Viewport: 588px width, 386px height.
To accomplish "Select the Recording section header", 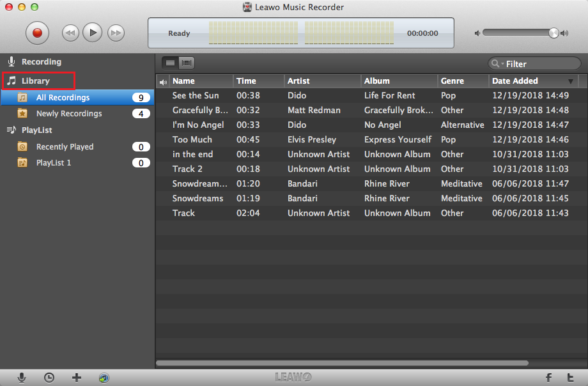I will coord(41,62).
